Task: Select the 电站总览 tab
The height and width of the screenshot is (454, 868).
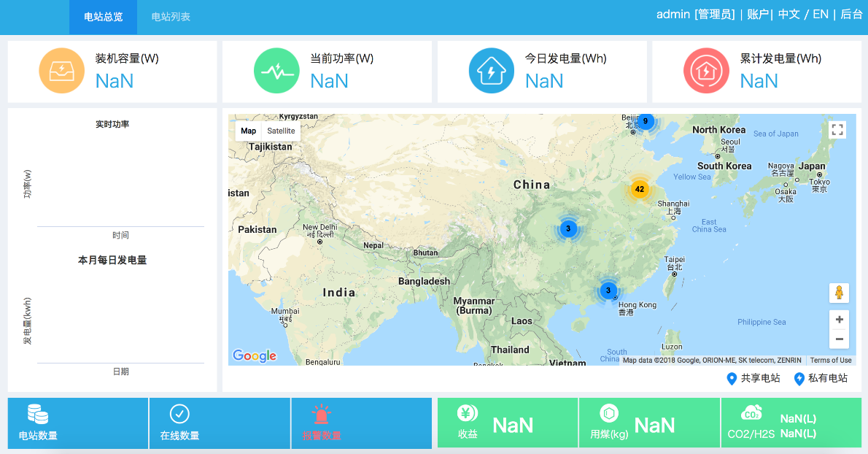Action: (103, 17)
